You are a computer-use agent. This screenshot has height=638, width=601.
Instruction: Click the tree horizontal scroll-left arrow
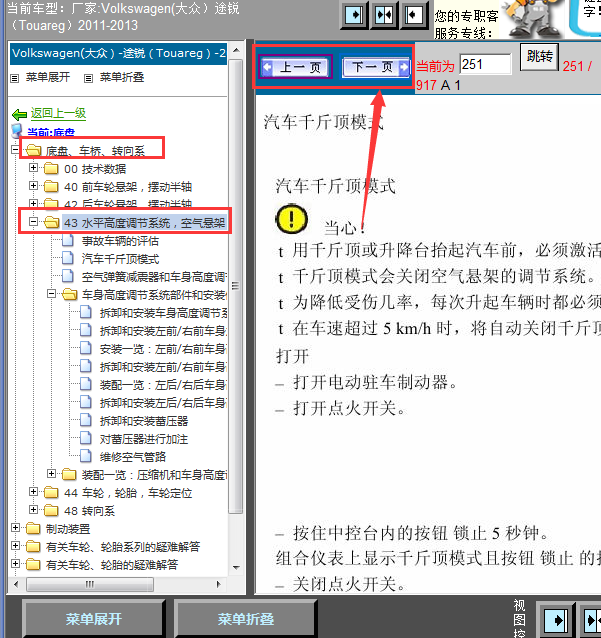tap(16, 584)
